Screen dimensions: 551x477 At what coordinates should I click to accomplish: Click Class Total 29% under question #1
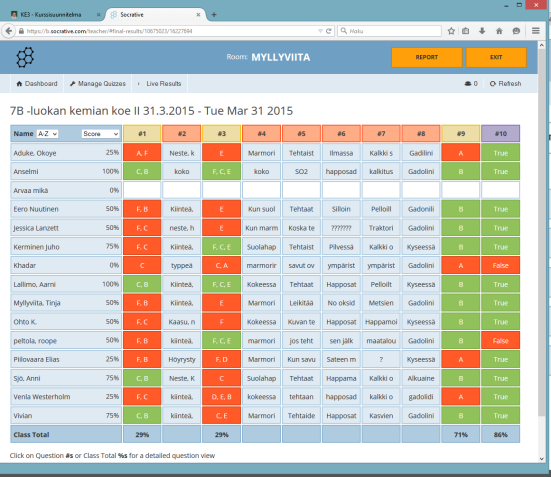click(x=142, y=434)
